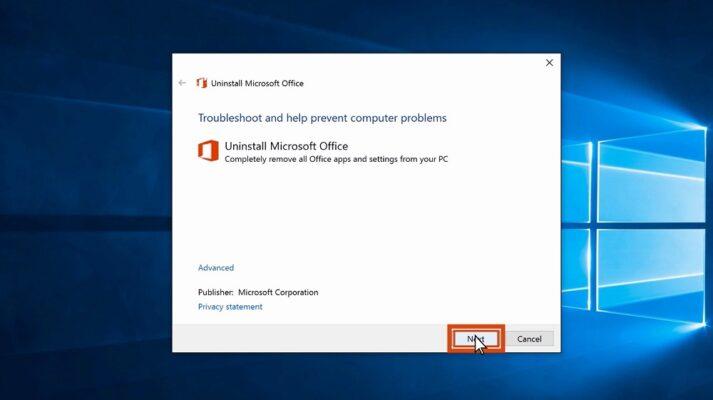
Task: Click the dialog title text next to the back arrow
Action: 257,83
